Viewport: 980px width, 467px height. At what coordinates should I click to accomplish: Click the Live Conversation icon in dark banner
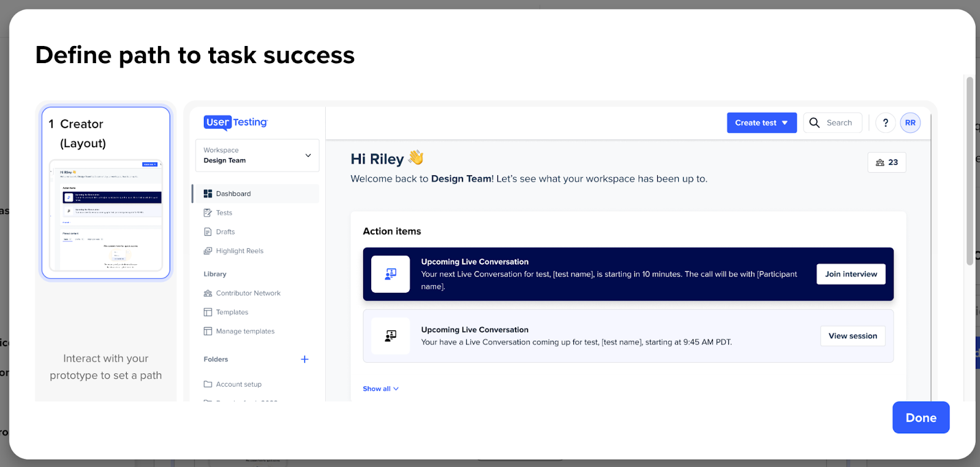390,274
